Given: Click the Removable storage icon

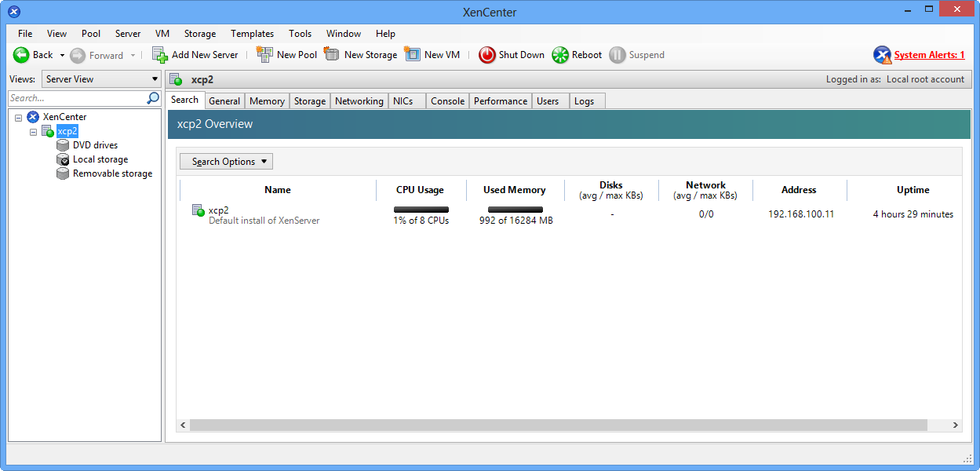Looking at the screenshot, I should tap(63, 173).
